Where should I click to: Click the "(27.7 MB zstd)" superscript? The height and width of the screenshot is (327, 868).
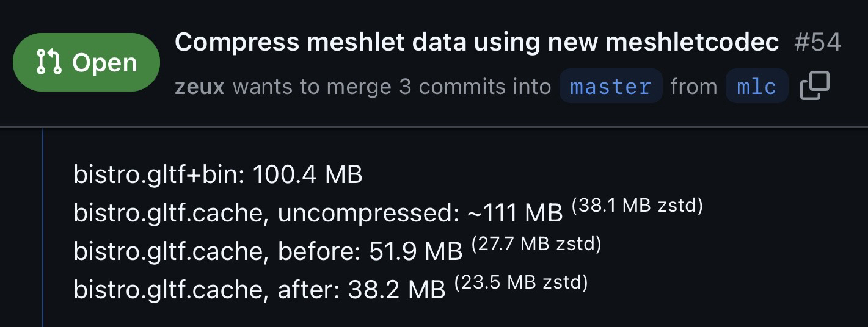[536, 244]
